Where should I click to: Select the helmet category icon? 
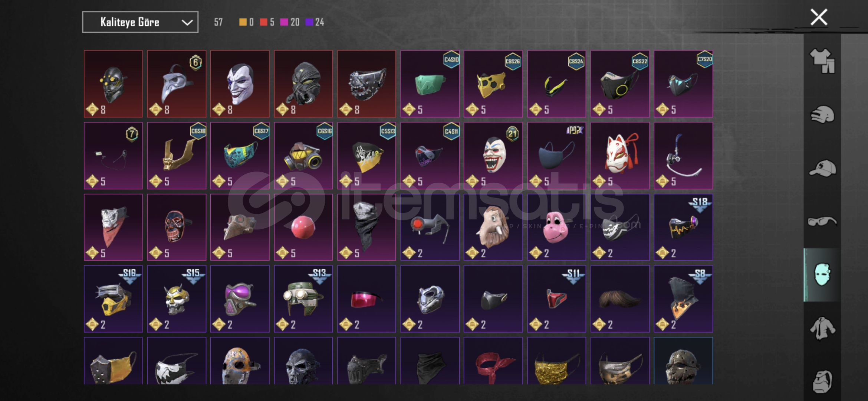point(822,114)
